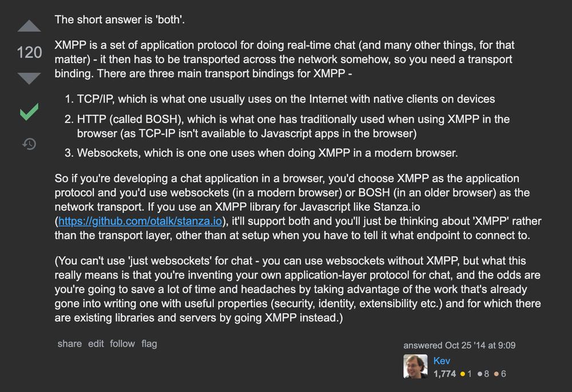Click the "The short answer is 'both'" line
The height and width of the screenshot is (392, 572).
click(x=120, y=19)
